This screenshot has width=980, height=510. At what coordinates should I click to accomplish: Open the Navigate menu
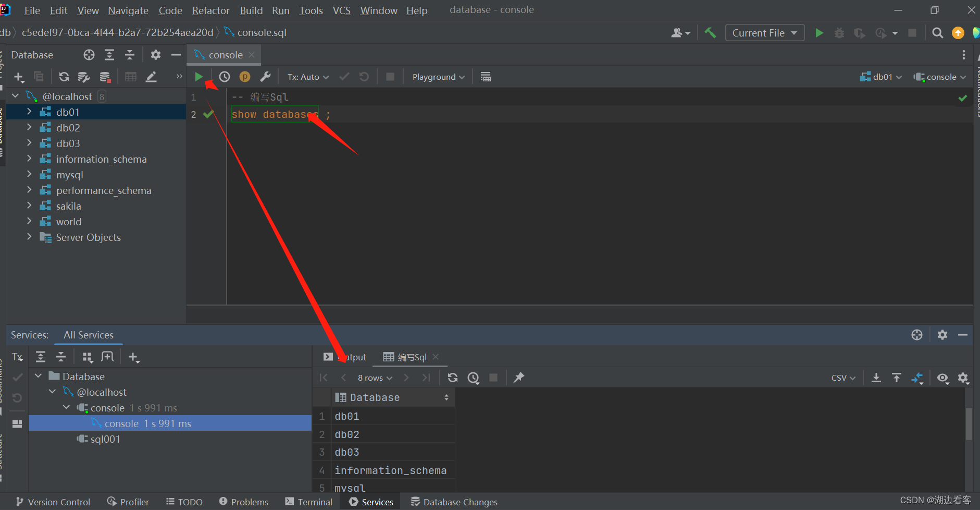(128, 10)
